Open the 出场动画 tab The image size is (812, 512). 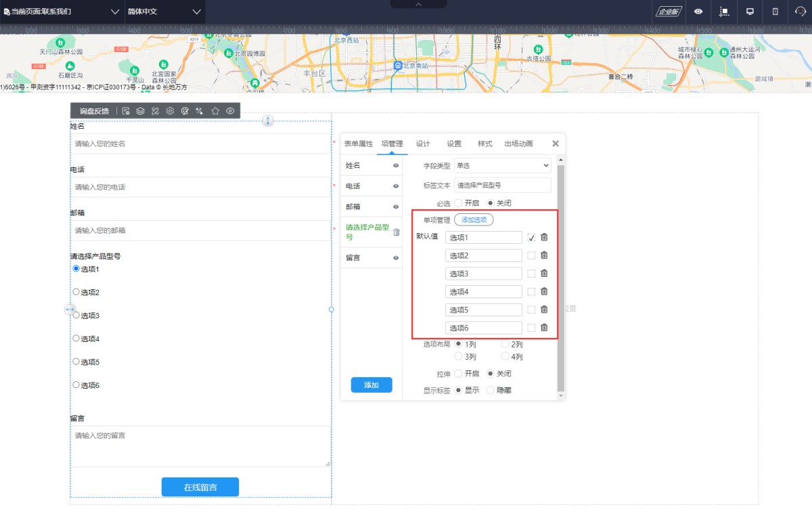(518, 144)
